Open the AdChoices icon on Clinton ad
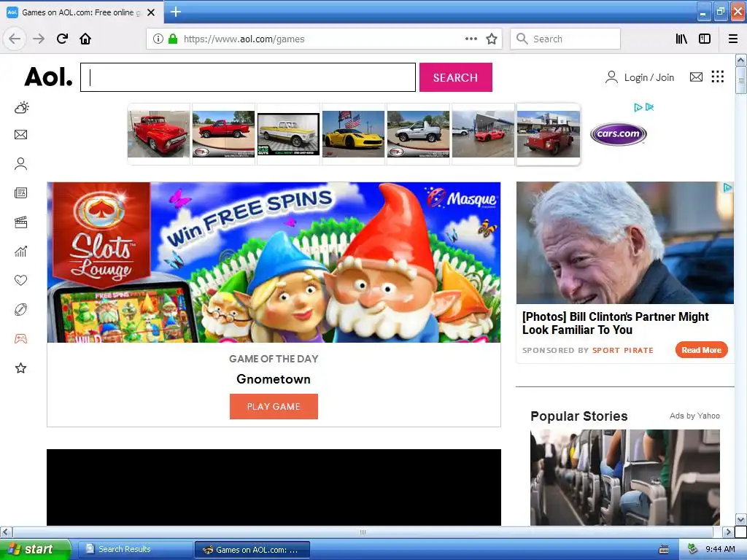 coord(728,187)
